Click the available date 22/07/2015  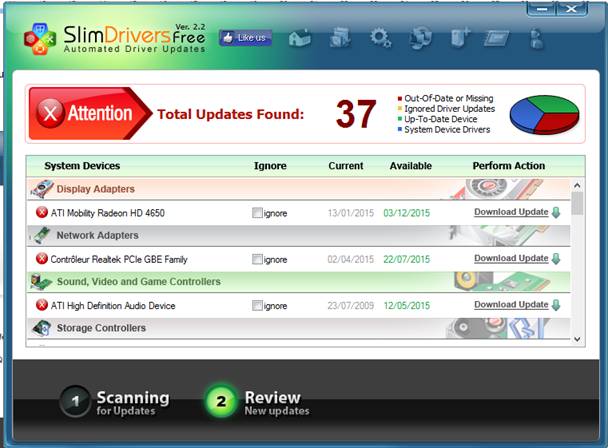(406, 259)
